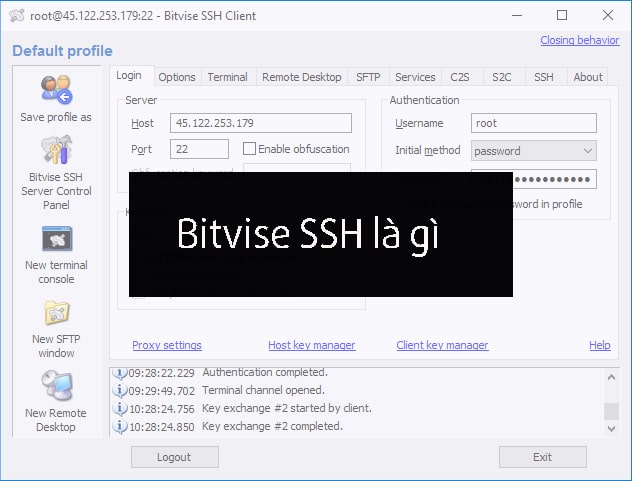Start New Remote Desktop icon
Image resolution: width=632 pixels, height=481 pixels.
tap(56, 385)
